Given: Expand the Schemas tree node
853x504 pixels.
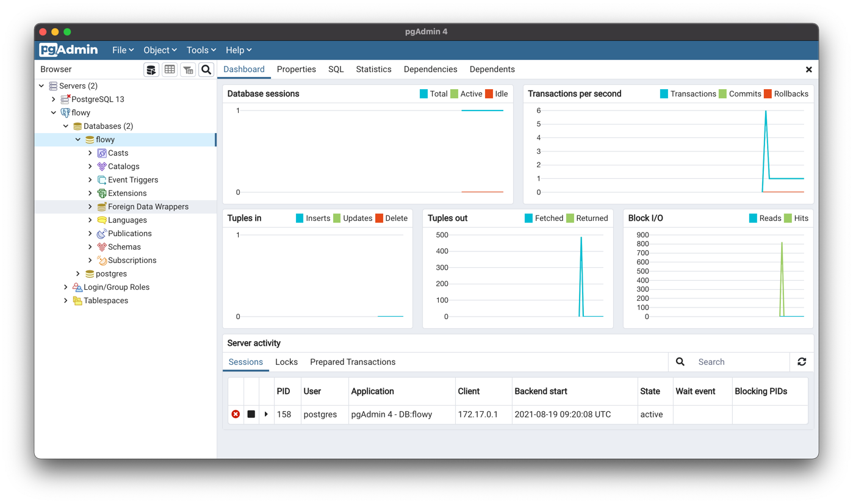Looking at the screenshot, I should (90, 247).
